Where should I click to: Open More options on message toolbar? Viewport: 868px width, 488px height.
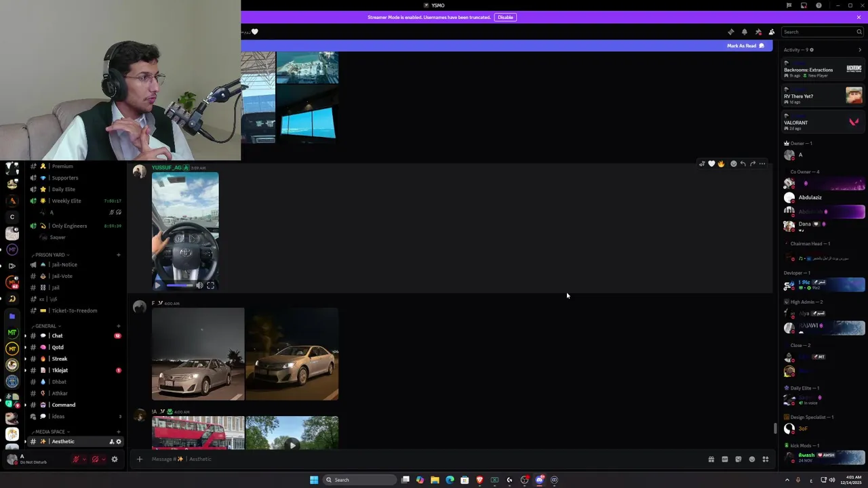[x=762, y=163]
